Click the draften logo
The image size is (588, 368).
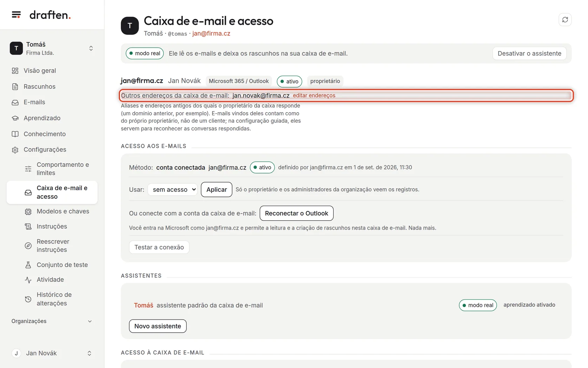tap(50, 15)
